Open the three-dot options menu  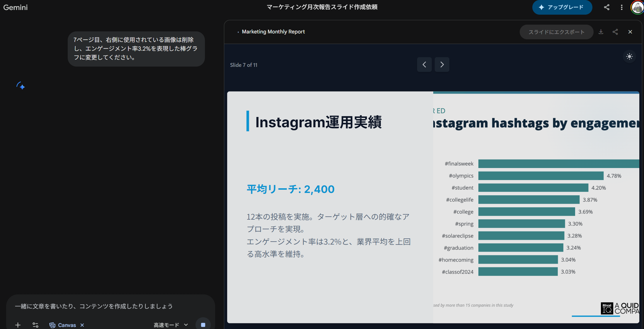(621, 7)
